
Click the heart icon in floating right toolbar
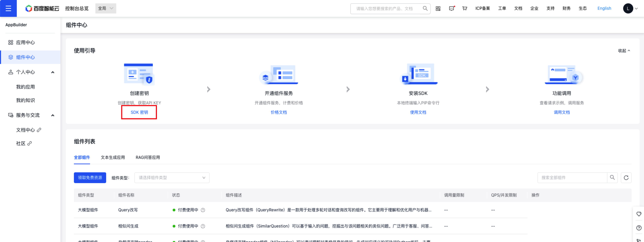coord(639,214)
